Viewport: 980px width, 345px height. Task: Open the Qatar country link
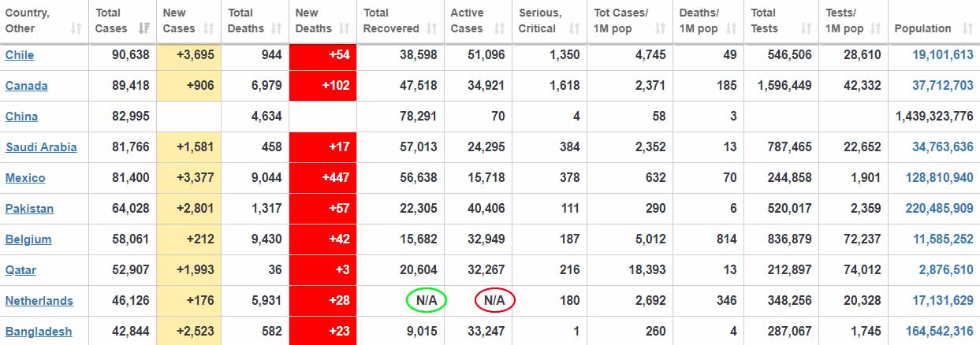click(x=20, y=270)
